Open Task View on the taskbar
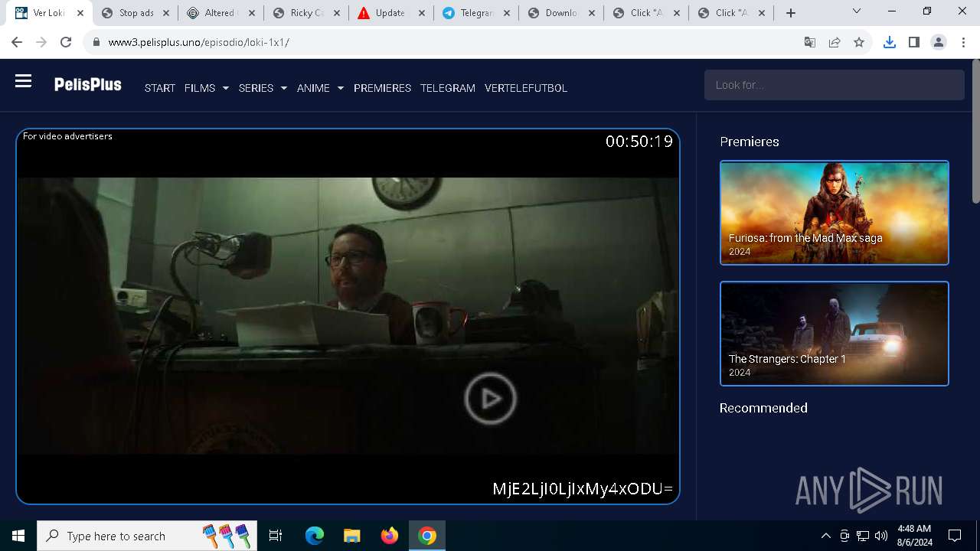 (276, 536)
